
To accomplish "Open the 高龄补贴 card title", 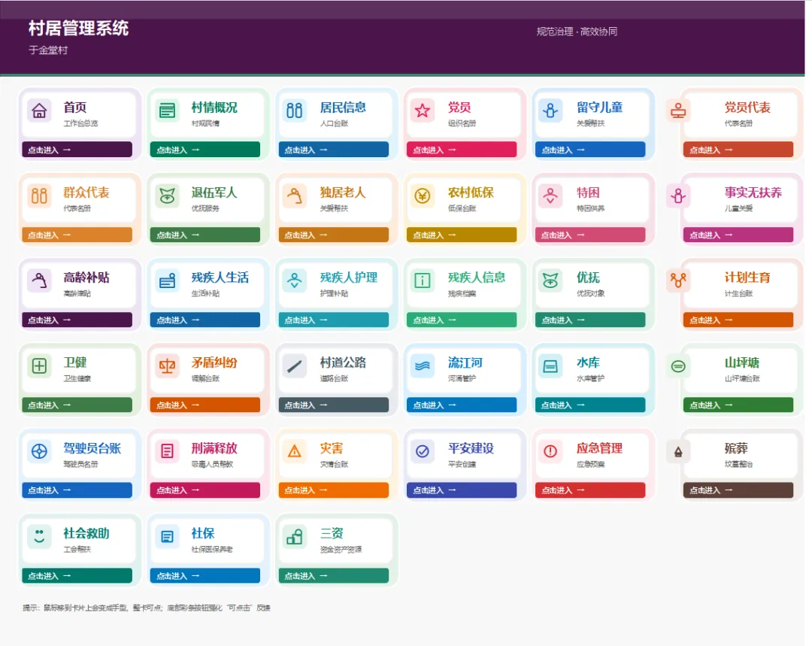I will [86, 278].
